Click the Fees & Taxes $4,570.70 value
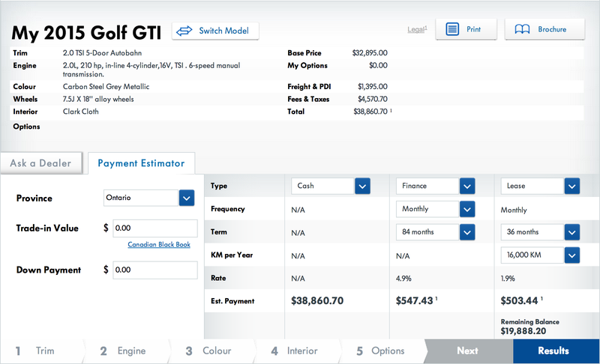The height and width of the screenshot is (364, 600). coord(373,100)
